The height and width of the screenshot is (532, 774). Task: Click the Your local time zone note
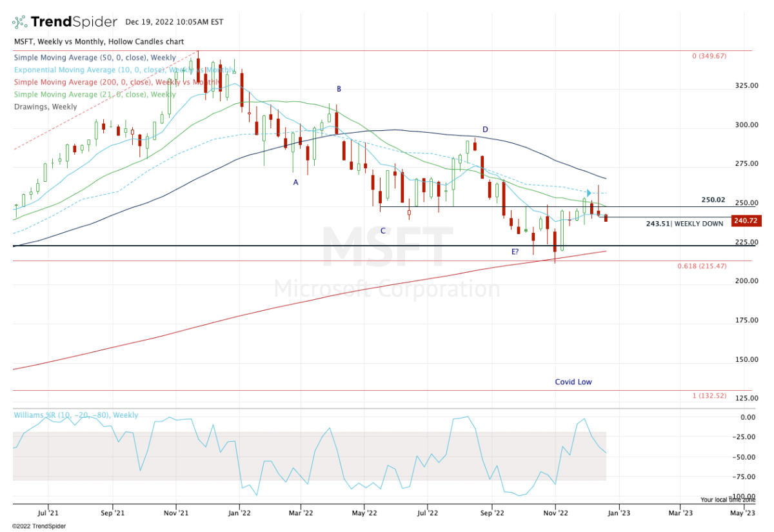[x=728, y=500]
